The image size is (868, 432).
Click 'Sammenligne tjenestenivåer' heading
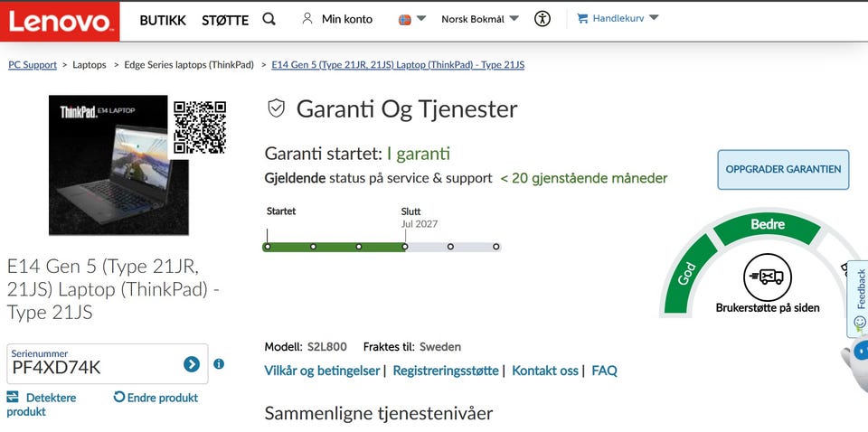(x=379, y=413)
